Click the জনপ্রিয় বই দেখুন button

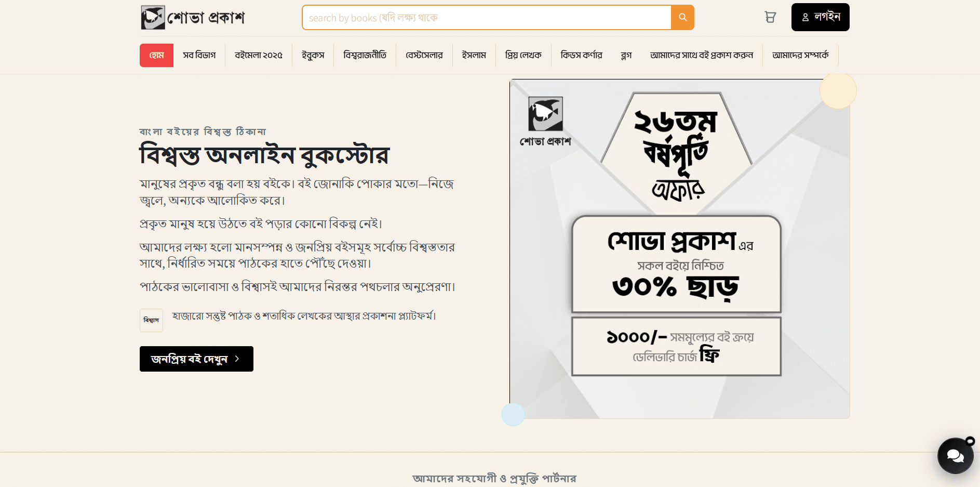[196, 359]
